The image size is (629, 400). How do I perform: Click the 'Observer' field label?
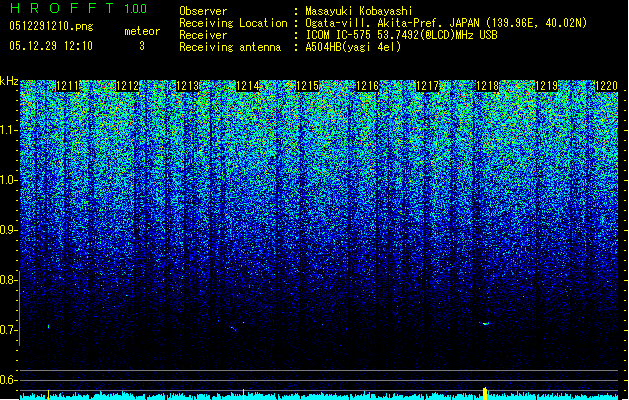[x=203, y=11]
